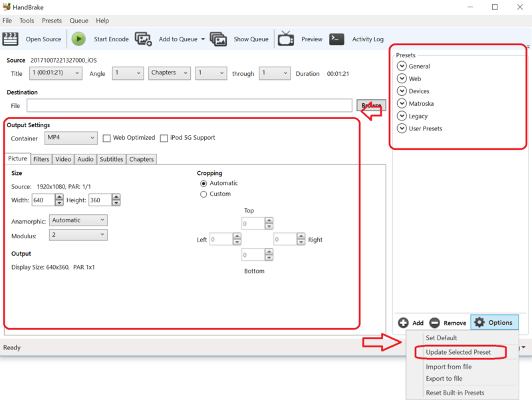Open the Anamorphic dropdown
Viewport: 532px width, 406px height.
pyautogui.click(x=78, y=220)
